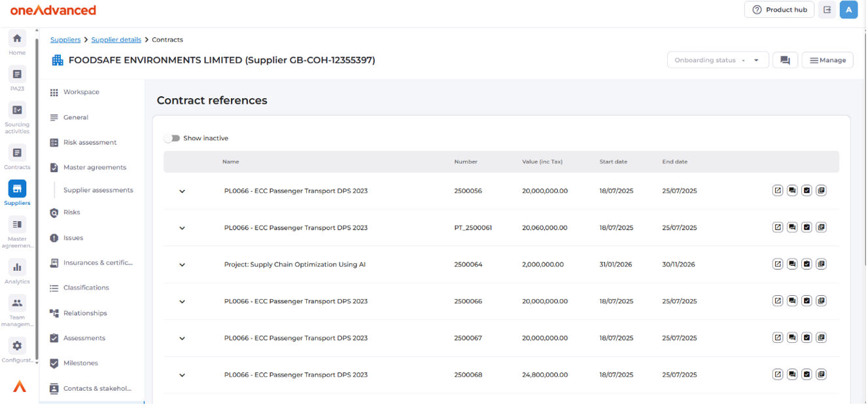This screenshot has width=868, height=411.
Task: Select Milestones in the supplier menu
Action: (80, 363)
